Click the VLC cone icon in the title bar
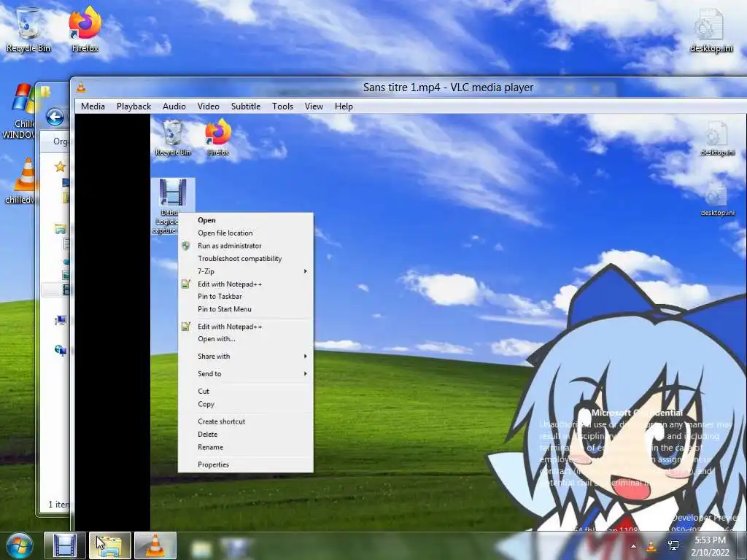The image size is (747, 560). pos(82,87)
